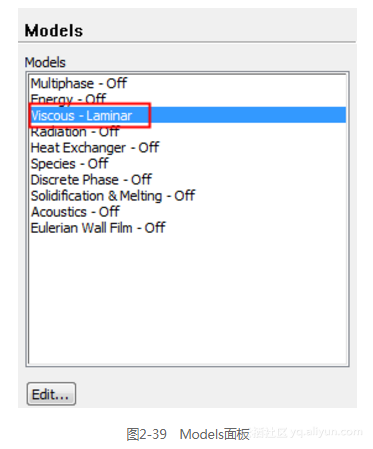Click the word Multiphase in the list

click(x=62, y=83)
